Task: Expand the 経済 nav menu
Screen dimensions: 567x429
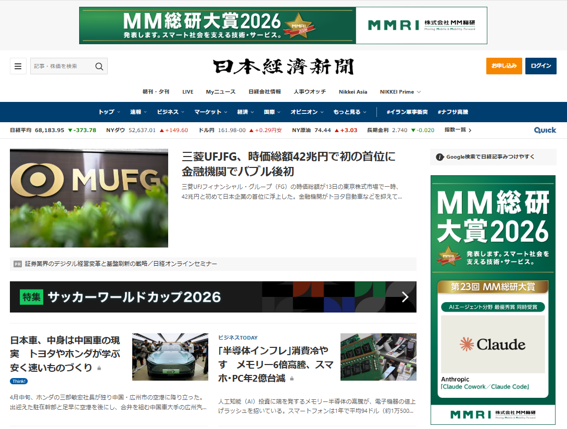Action: click(245, 112)
